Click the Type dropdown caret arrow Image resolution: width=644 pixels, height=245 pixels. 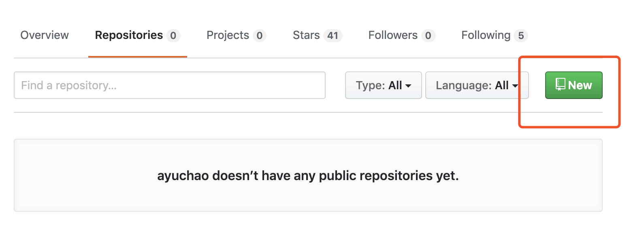[408, 86]
